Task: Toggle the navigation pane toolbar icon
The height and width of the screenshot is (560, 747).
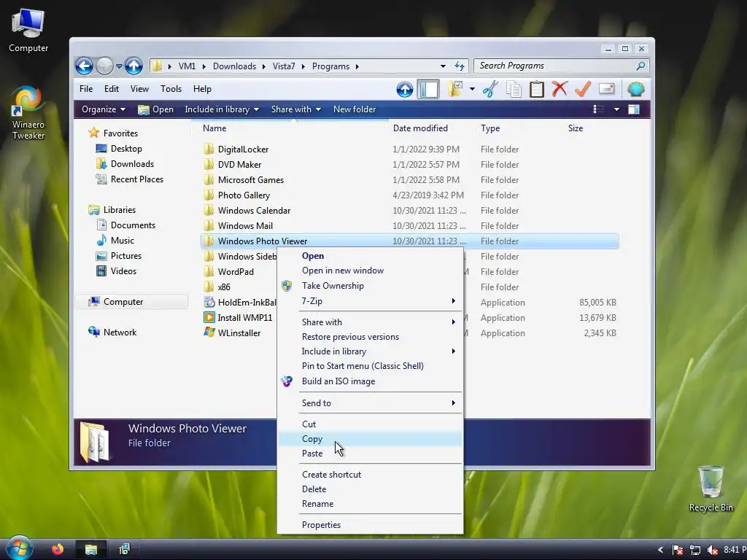Action: [428, 89]
